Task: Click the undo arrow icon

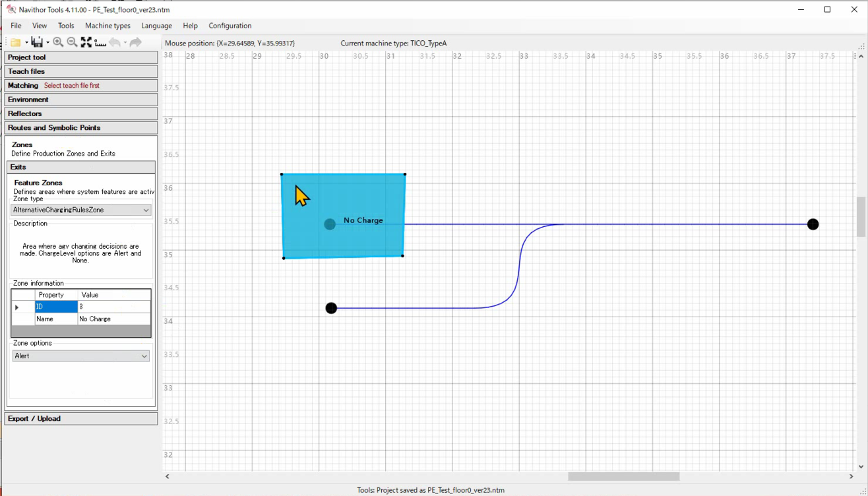Action: click(115, 42)
